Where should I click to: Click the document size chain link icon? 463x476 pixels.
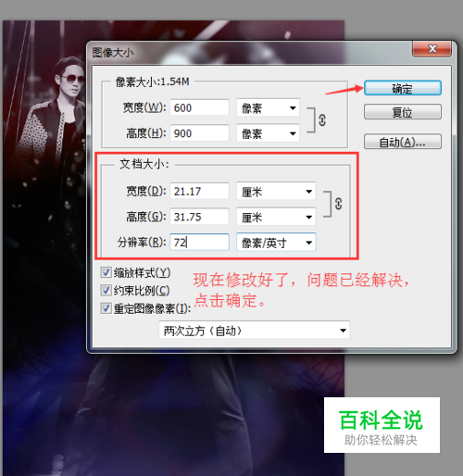(x=338, y=204)
